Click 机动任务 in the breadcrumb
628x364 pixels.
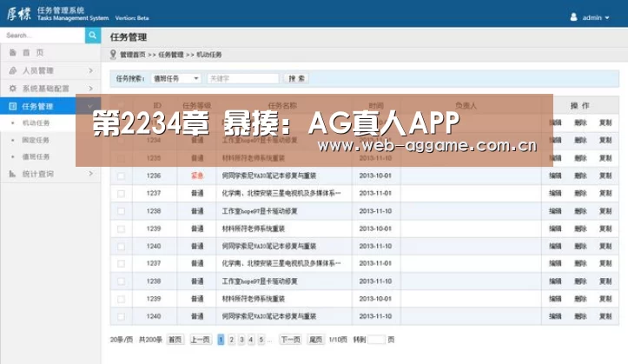[208, 55]
